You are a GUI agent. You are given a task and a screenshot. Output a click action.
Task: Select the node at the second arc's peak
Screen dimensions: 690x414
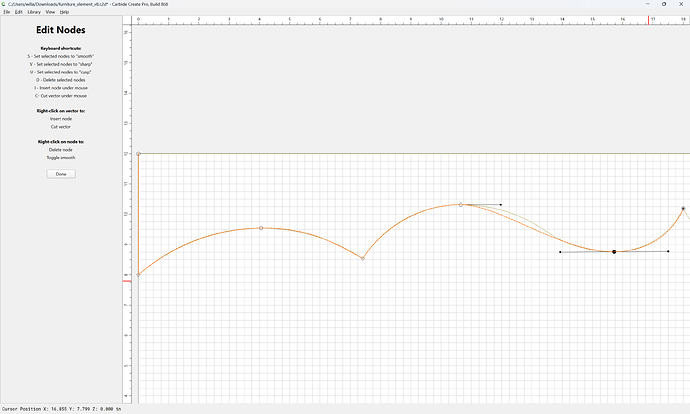click(x=461, y=205)
